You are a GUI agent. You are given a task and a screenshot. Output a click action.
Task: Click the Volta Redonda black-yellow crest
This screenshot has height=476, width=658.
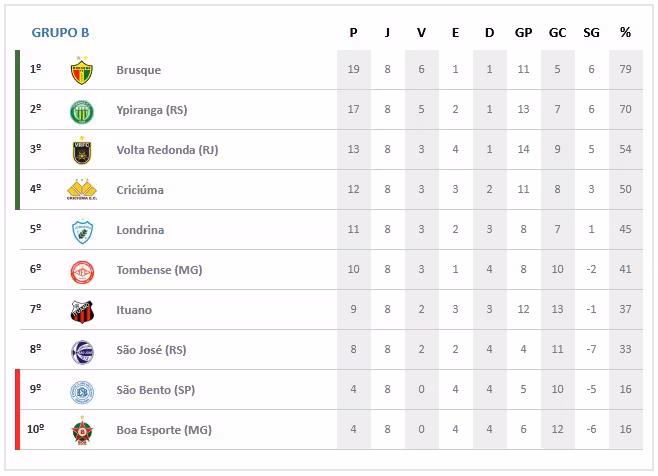[81, 151]
